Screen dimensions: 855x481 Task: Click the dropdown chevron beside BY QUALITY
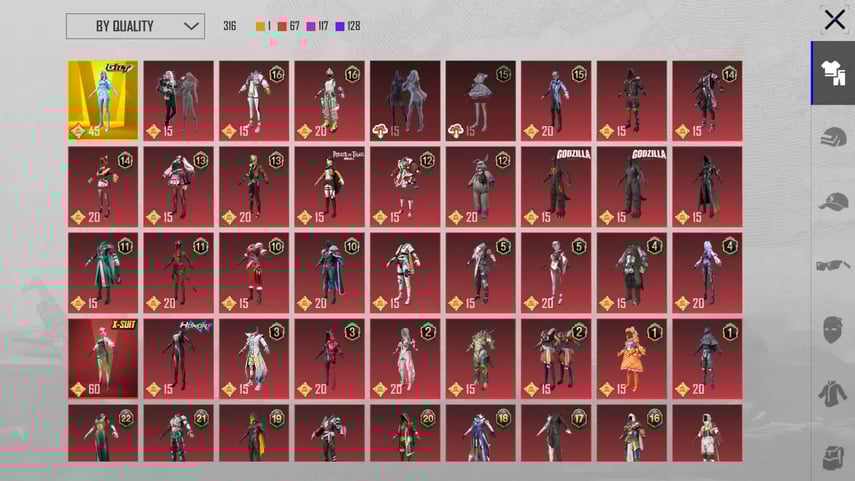pos(192,26)
